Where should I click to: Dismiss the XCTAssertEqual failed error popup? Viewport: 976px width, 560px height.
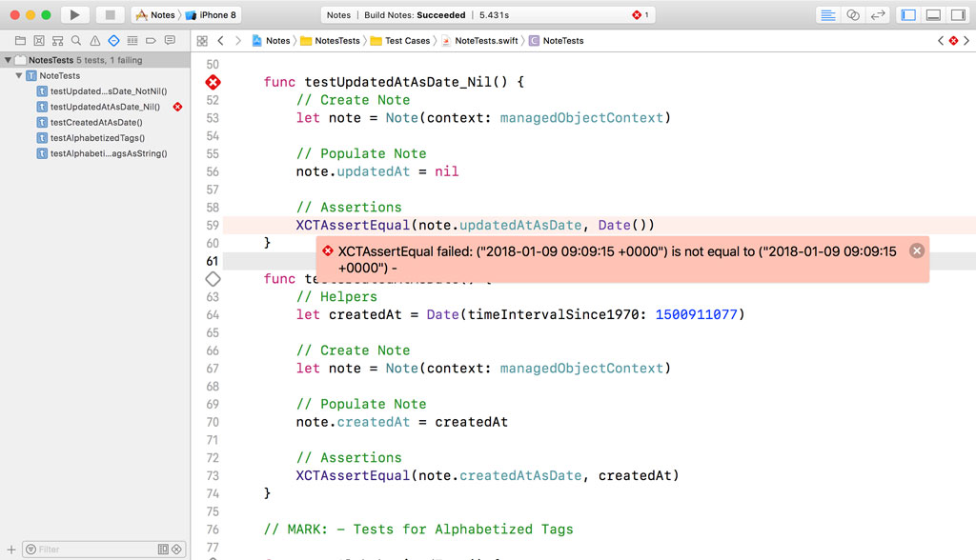(x=917, y=250)
